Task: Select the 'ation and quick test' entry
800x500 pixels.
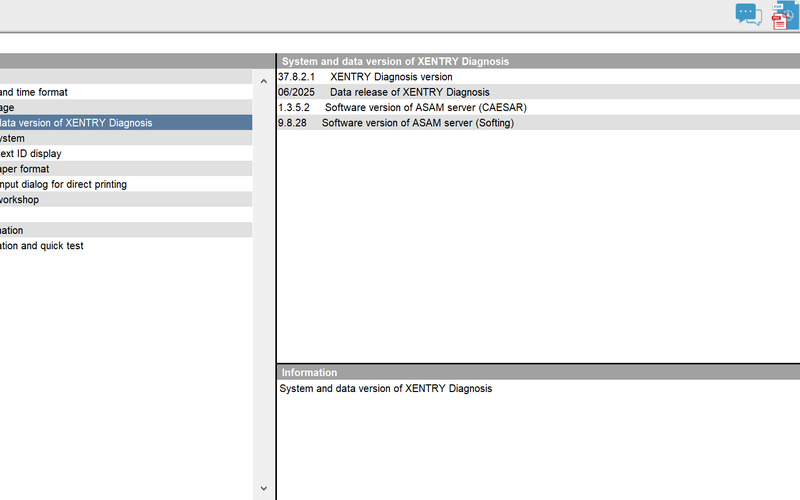Action: 126,245
